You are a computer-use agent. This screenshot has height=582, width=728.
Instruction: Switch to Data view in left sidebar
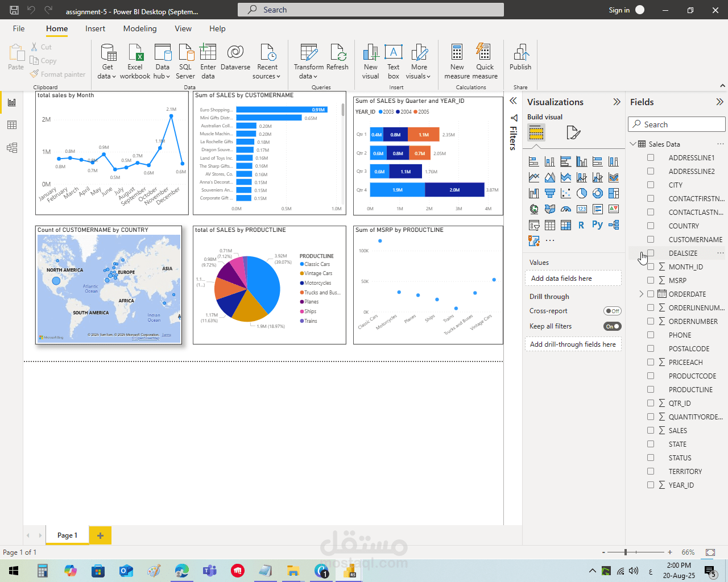pyautogui.click(x=12, y=125)
